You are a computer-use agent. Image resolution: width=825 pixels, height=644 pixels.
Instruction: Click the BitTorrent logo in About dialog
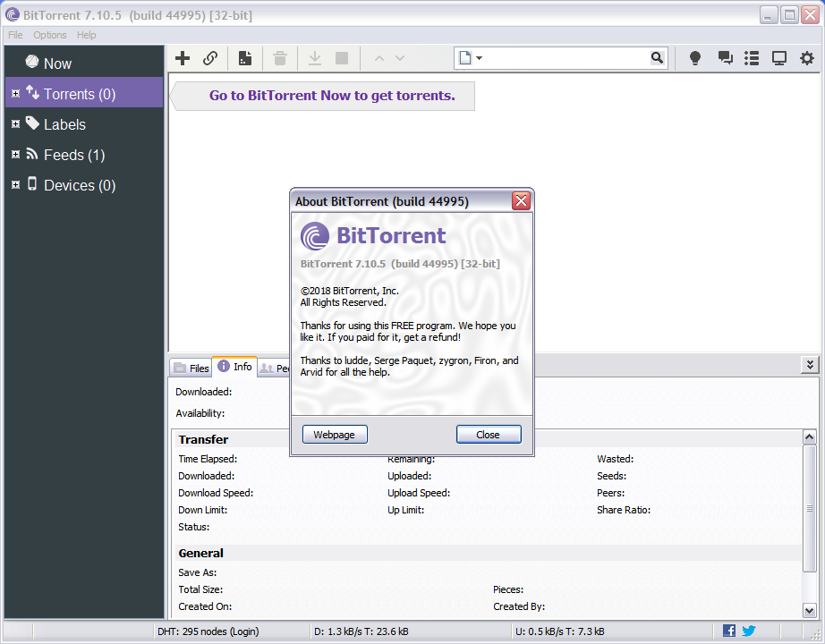point(315,236)
